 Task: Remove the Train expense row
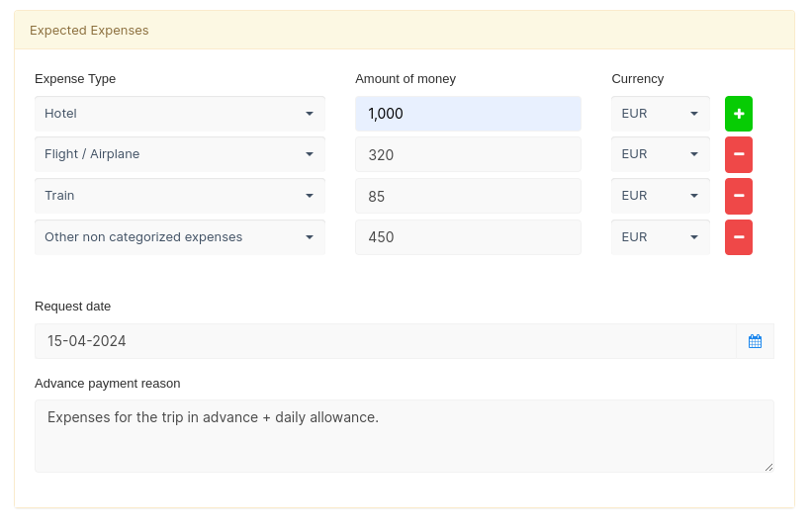coord(738,196)
